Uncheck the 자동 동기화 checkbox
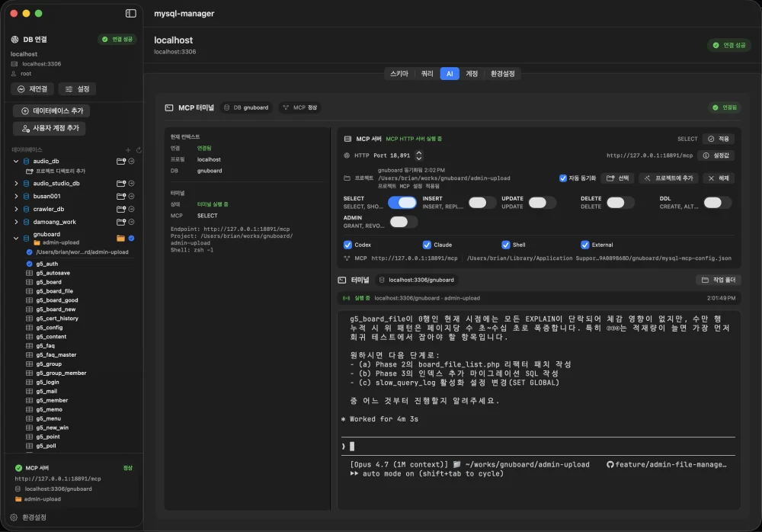The image size is (762, 532). tap(563, 178)
